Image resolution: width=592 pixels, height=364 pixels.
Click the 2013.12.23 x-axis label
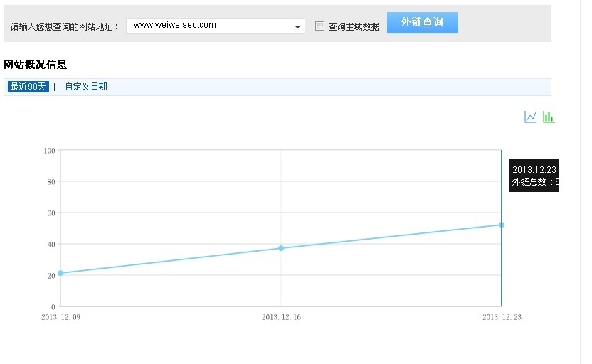pyautogui.click(x=501, y=317)
